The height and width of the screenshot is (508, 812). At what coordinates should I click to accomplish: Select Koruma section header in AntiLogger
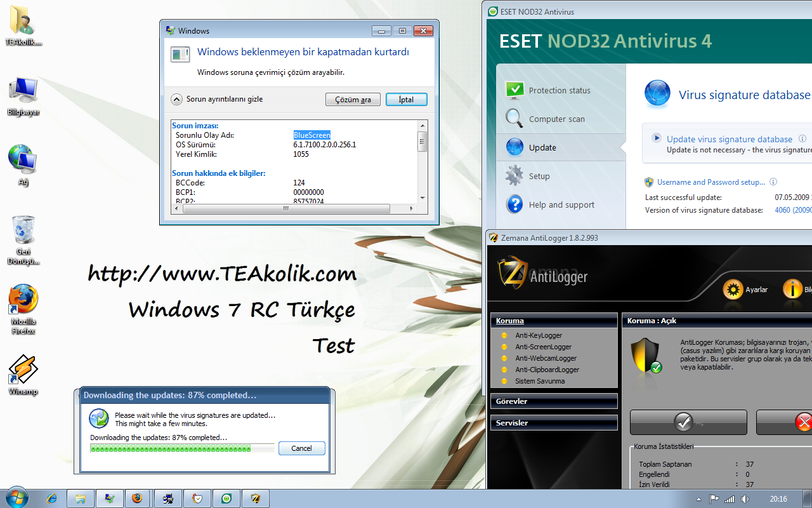[554, 321]
